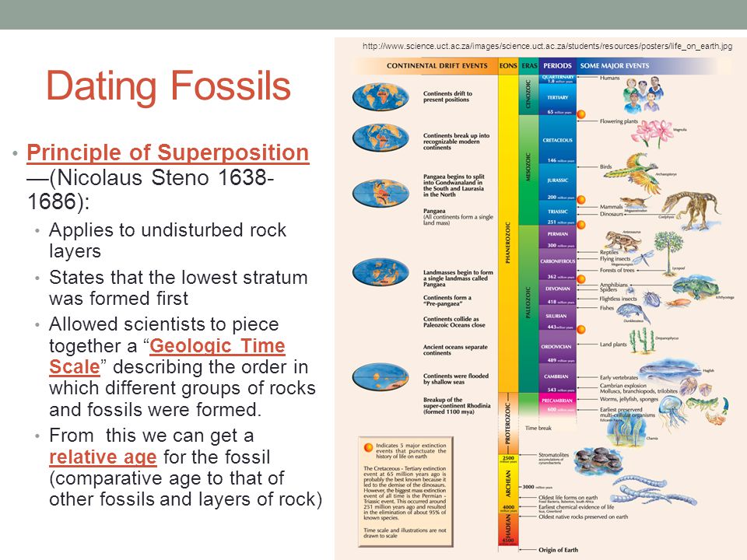The width and height of the screenshot is (747, 560).
Task: Click the orange extinction marker at 65 million years
Action: [581, 114]
